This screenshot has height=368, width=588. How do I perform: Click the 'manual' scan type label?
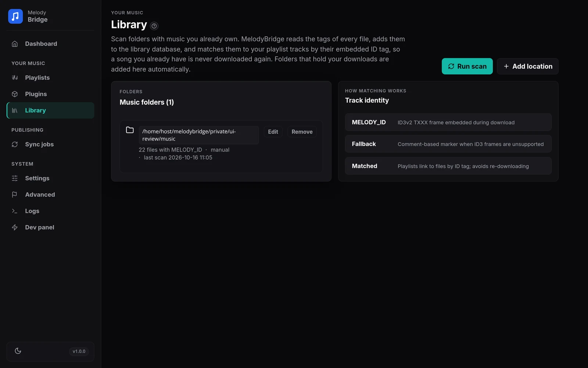point(220,150)
